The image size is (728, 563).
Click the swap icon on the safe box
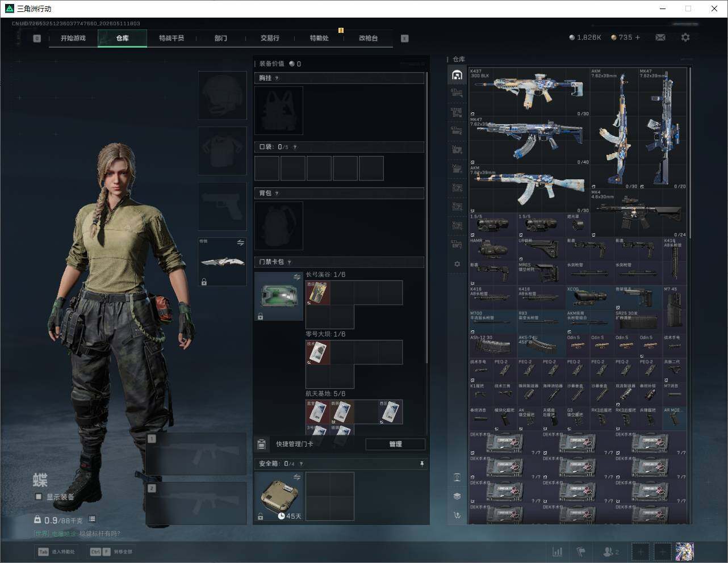pyautogui.click(x=297, y=477)
